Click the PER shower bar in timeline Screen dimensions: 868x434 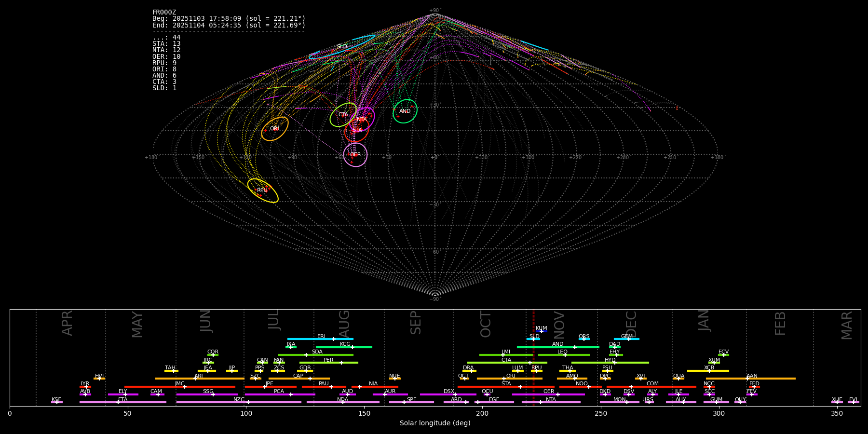tap(328, 363)
